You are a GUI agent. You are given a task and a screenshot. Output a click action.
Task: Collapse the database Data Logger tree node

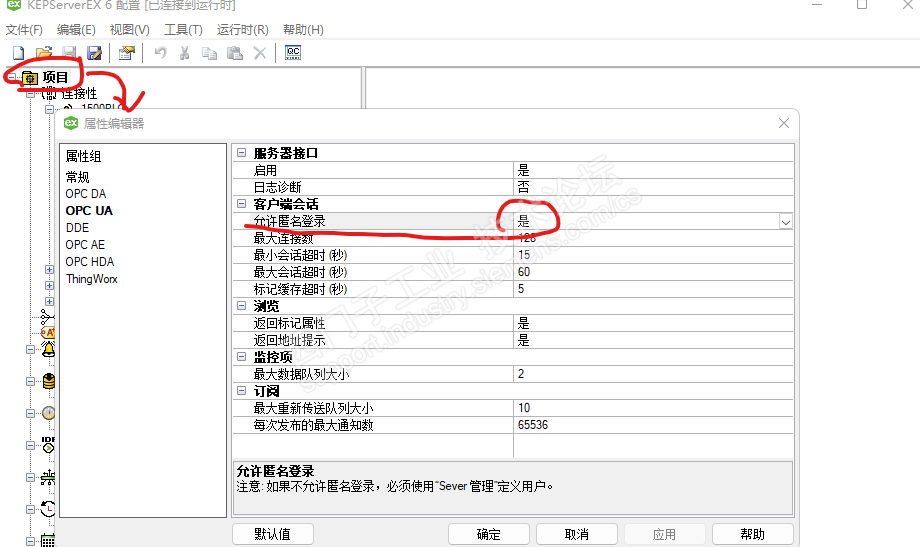(31, 381)
